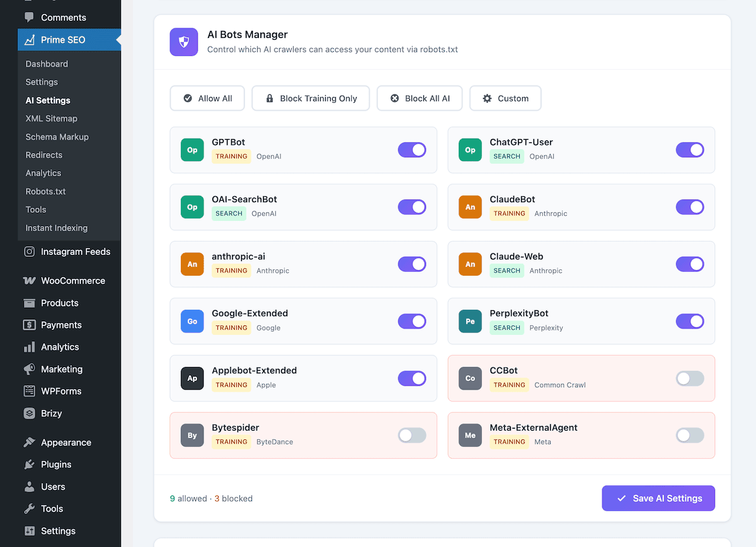
Task: Turn off Google-Extended toggle
Action: (x=412, y=321)
